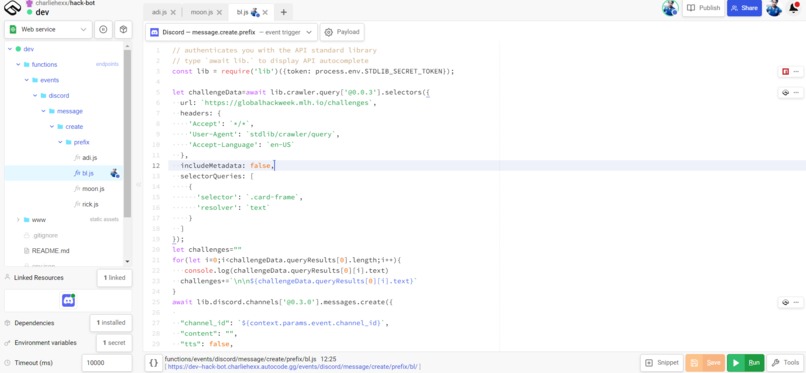Open the more options dots on line 3
This screenshot has height=373, width=806.
tap(796, 71)
